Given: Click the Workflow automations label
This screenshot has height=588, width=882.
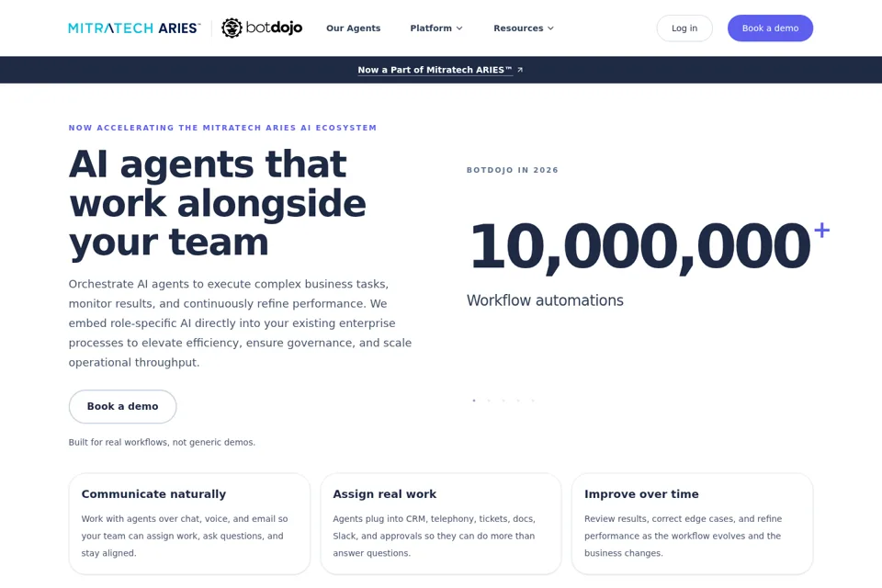Looking at the screenshot, I should [545, 300].
